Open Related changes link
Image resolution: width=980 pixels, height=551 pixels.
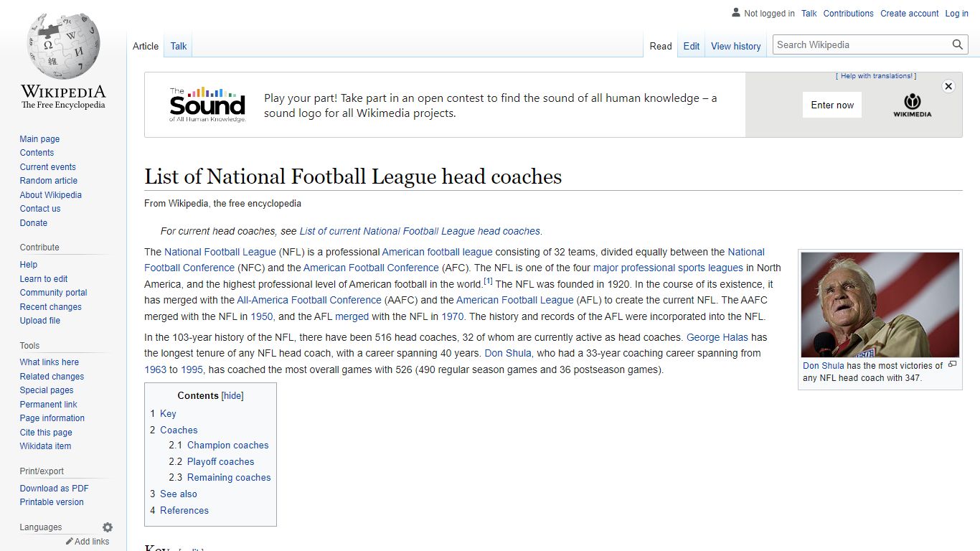coord(52,377)
